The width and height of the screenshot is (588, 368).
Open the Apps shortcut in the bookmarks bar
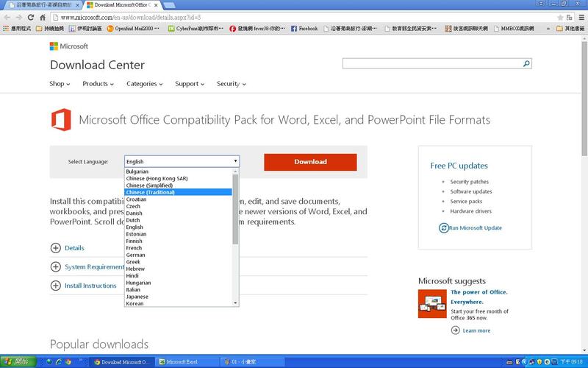tap(17, 28)
